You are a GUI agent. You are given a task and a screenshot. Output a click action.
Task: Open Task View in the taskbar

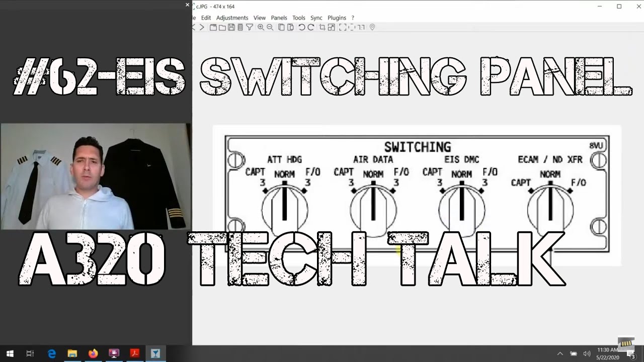point(30,354)
